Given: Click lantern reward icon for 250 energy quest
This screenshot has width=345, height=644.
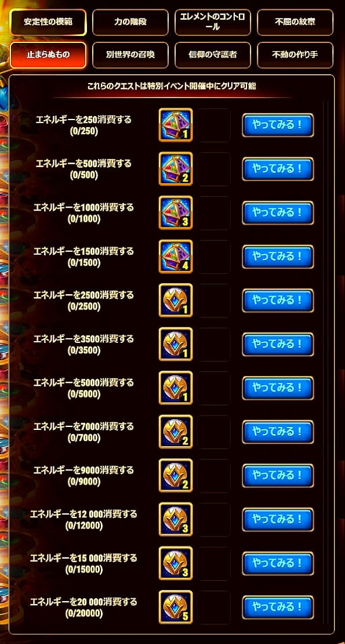Looking at the screenshot, I should point(176,125).
